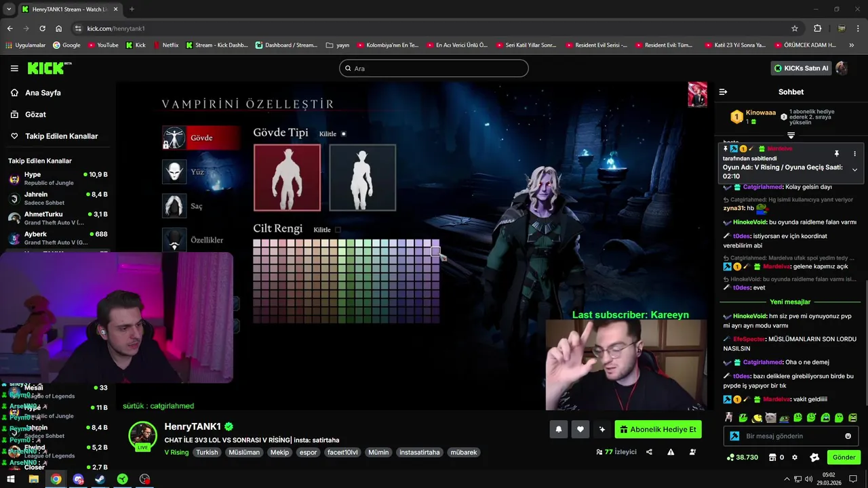Screen dimensions: 868x488
Task: Click the last emote in quick emote row
Action: tap(853, 418)
